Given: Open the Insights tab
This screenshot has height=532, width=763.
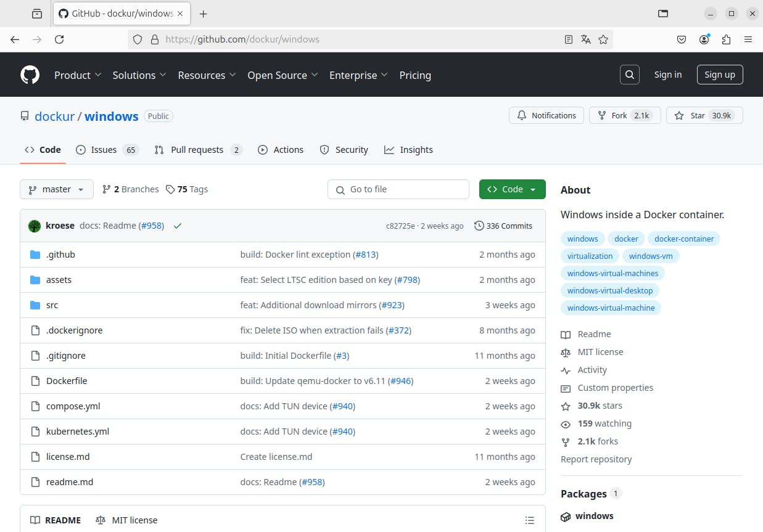Looking at the screenshot, I should [408, 150].
